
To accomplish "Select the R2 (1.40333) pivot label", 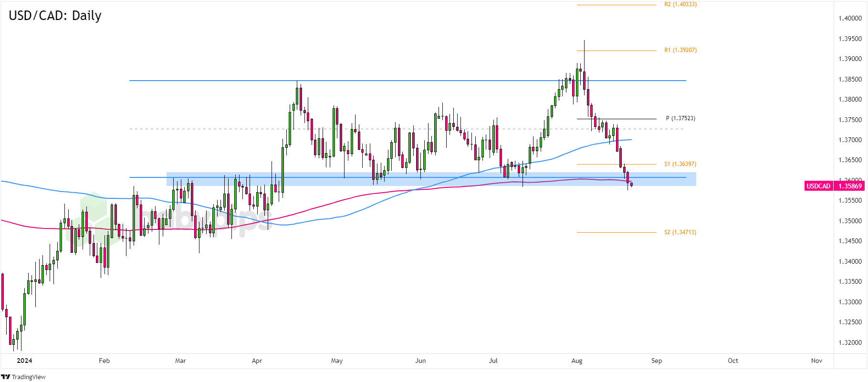I will coord(680,4).
